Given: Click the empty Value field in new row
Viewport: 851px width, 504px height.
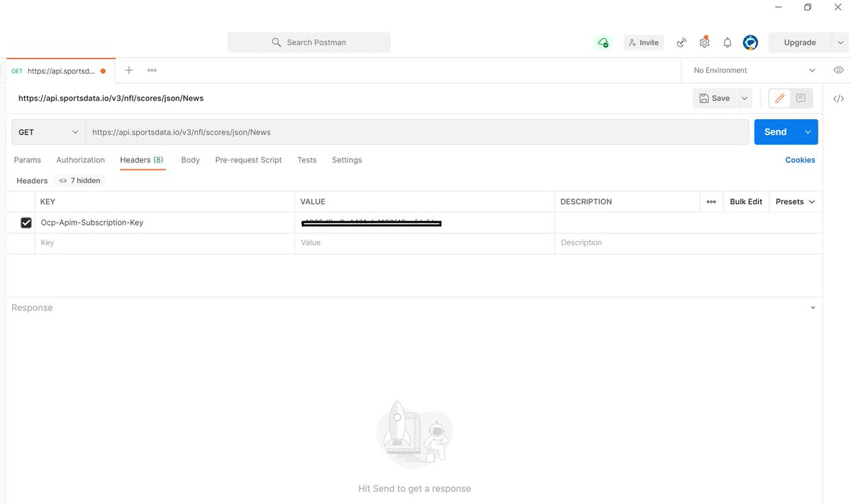Looking at the screenshot, I should [425, 242].
